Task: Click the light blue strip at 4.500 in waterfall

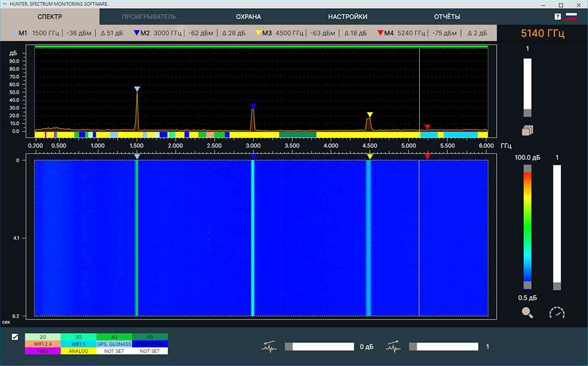Action: click(369, 238)
